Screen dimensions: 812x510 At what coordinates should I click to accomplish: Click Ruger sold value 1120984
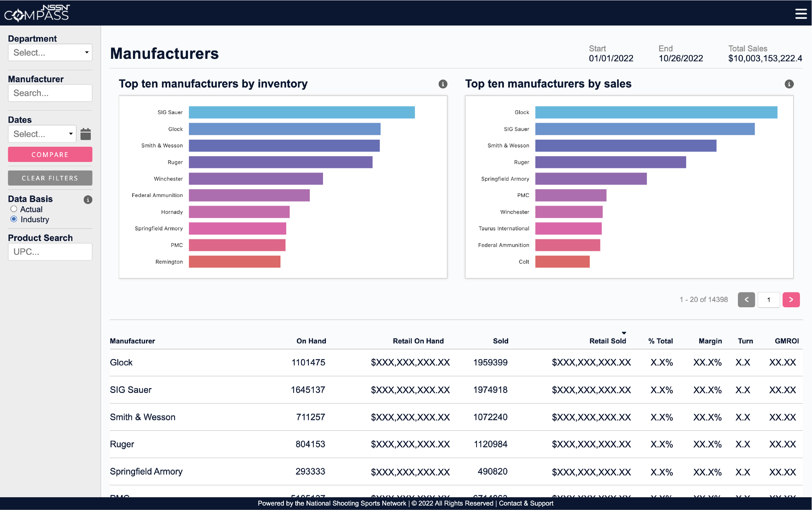click(490, 444)
